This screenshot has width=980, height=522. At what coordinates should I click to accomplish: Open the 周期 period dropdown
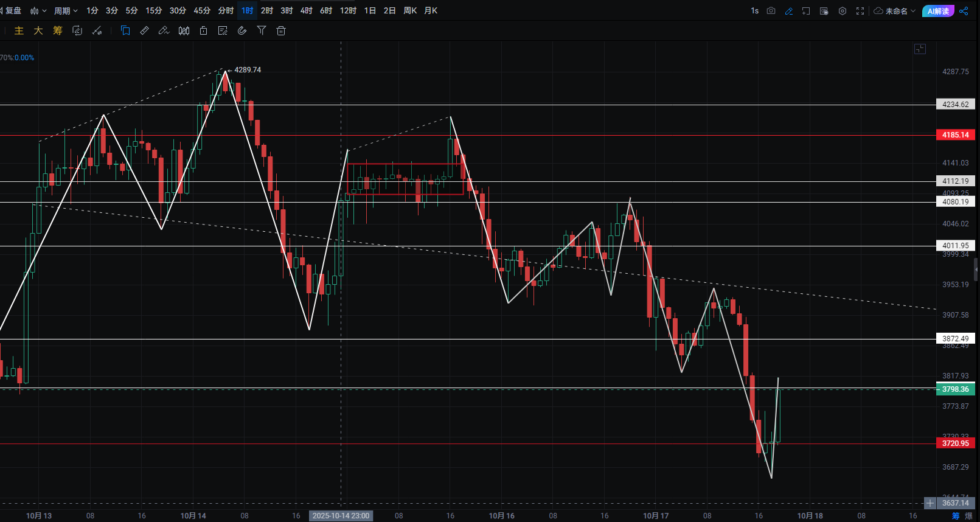pos(66,11)
